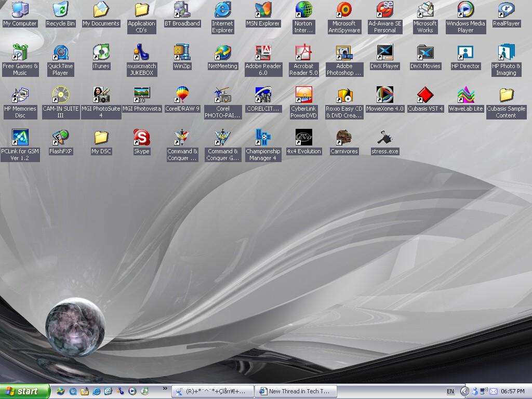Open the Norton Internet Security shortcut
Screen dimensions: 532x399
point(303,10)
